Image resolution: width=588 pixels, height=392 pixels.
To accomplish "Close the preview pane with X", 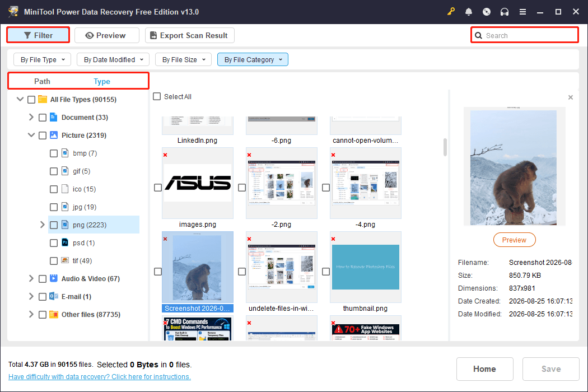I will click(571, 97).
